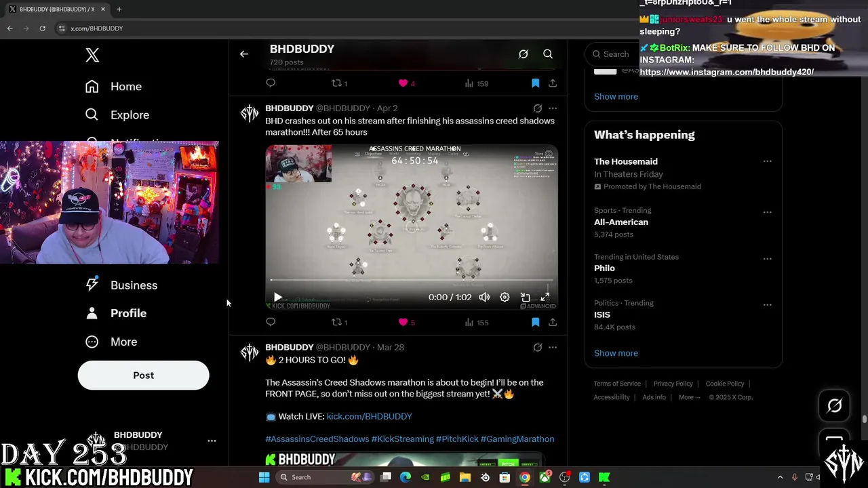The image size is (868, 488).
Task: Open floating Grok button
Action: (835, 405)
